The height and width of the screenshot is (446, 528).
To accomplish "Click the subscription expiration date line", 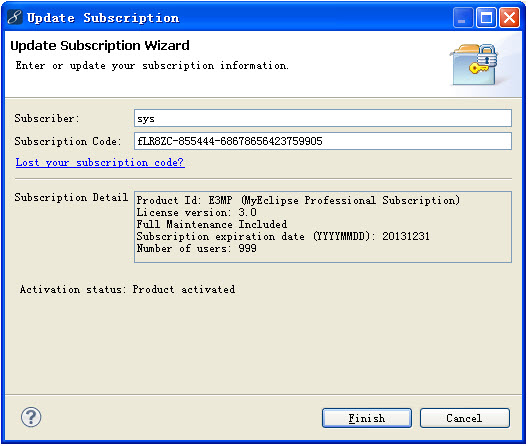I will pyautogui.click(x=283, y=236).
